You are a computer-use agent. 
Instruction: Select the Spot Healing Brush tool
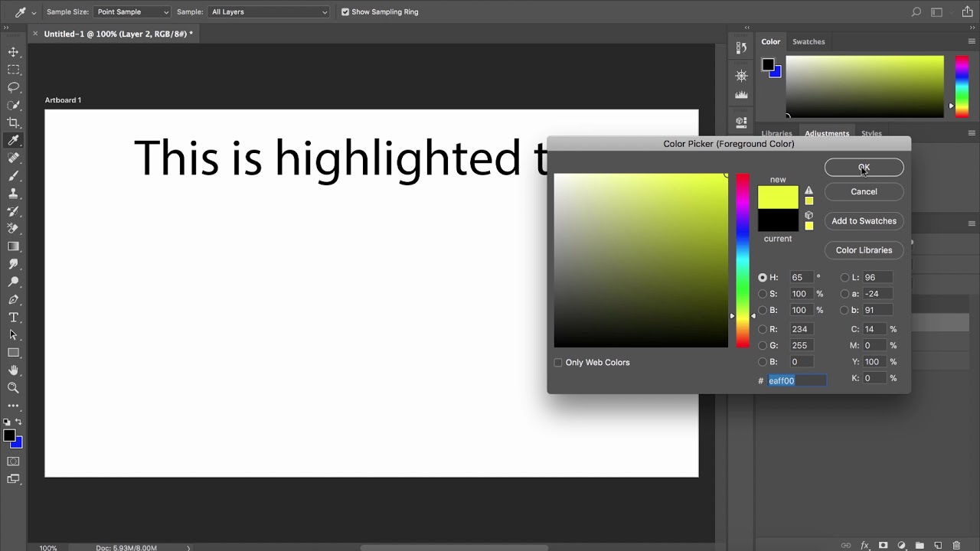[13, 158]
